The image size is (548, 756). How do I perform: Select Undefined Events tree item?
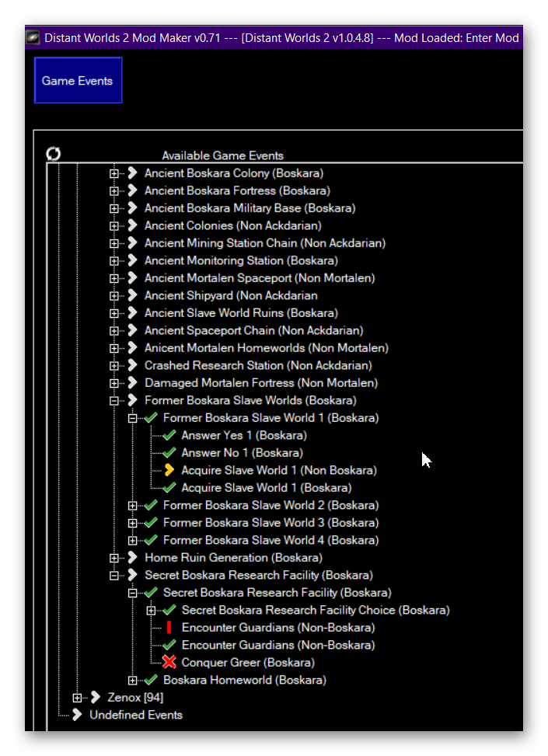[x=136, y=715]
